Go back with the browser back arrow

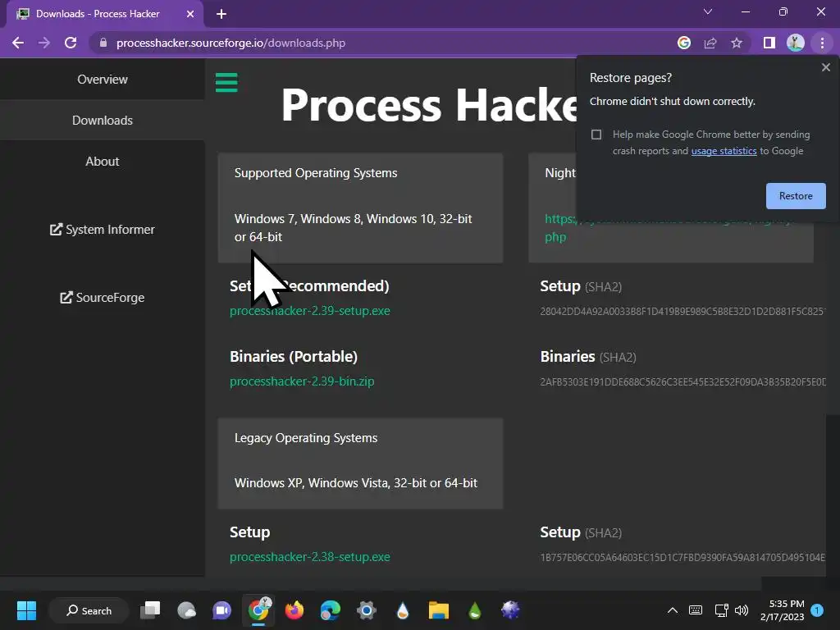pos(18,43)
